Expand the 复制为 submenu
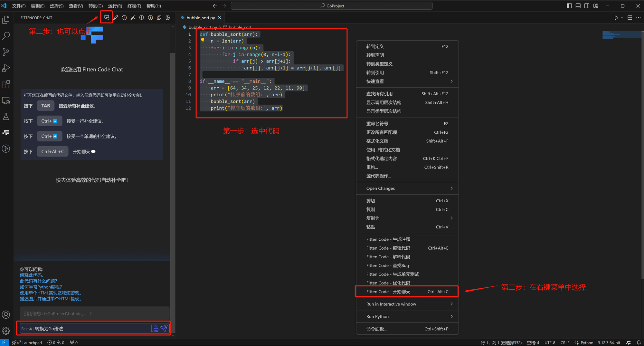The width and height of the screenshot is (644, 346). [407, 218]
